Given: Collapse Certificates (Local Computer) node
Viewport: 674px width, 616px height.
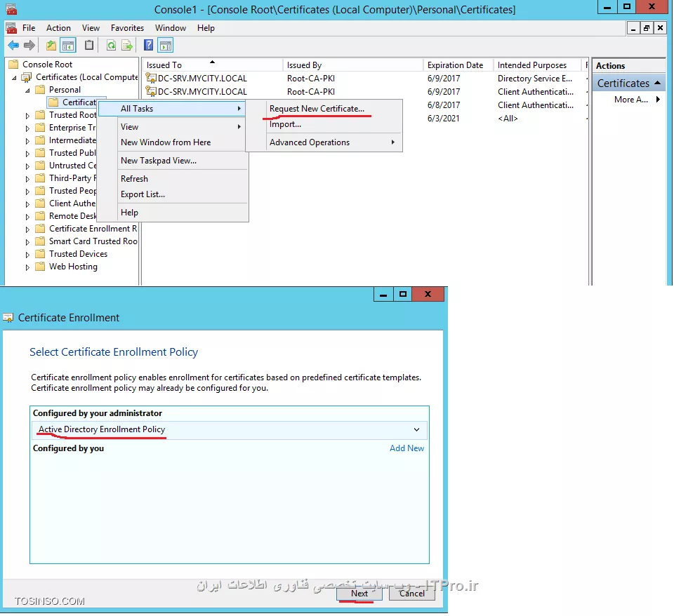Looking at the screenshot, I should [14, 78].
